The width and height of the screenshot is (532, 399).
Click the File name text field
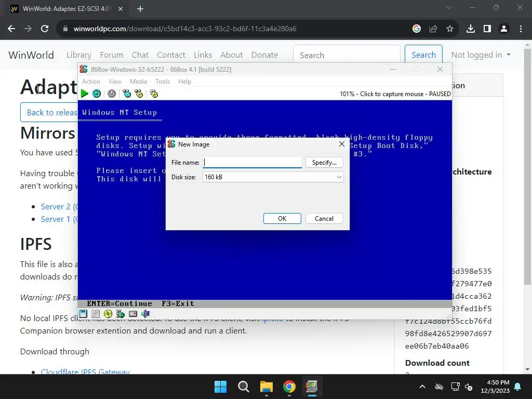252,162
